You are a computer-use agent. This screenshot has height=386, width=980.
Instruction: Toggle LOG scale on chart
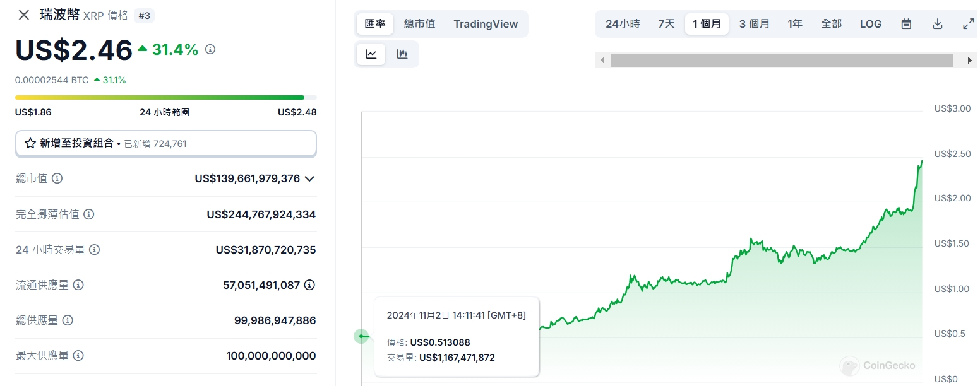871,24
